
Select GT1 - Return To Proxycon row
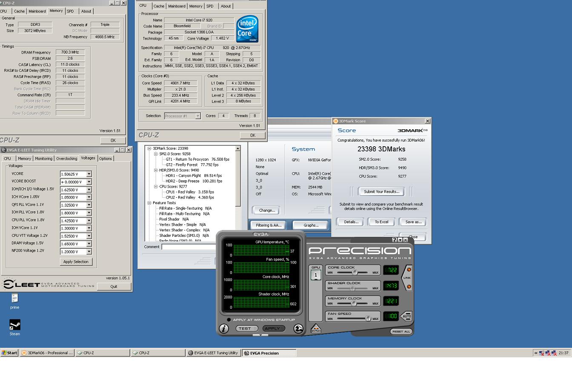click(x=197, y=159)
